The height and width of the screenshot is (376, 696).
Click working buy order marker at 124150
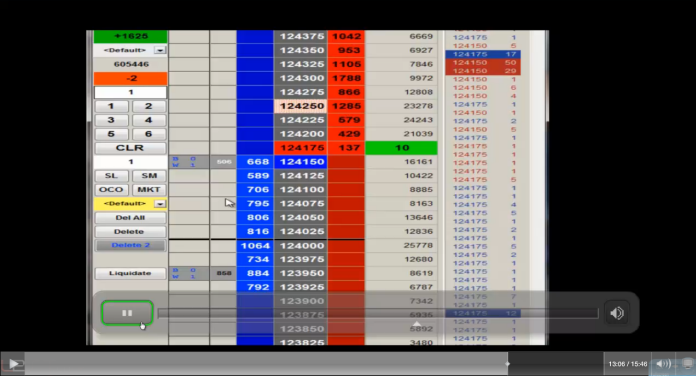pyautogui.click(x=189, y=162)
